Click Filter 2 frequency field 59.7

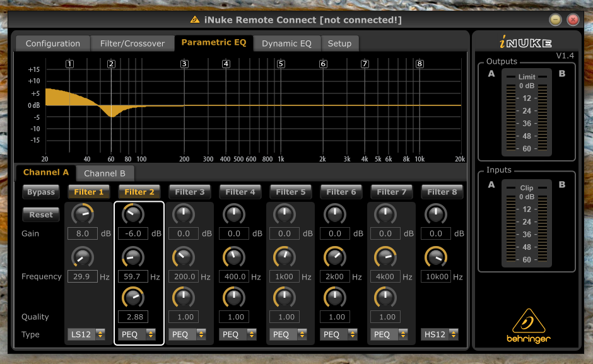click(133, 276)
